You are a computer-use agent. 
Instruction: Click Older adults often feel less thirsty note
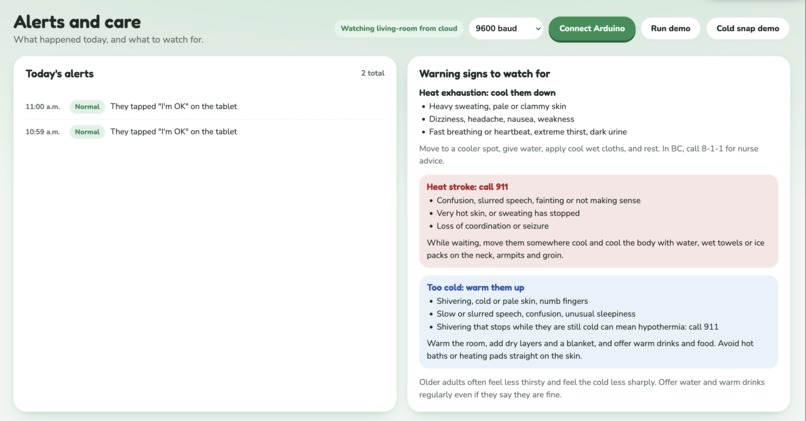click(592, 389)
